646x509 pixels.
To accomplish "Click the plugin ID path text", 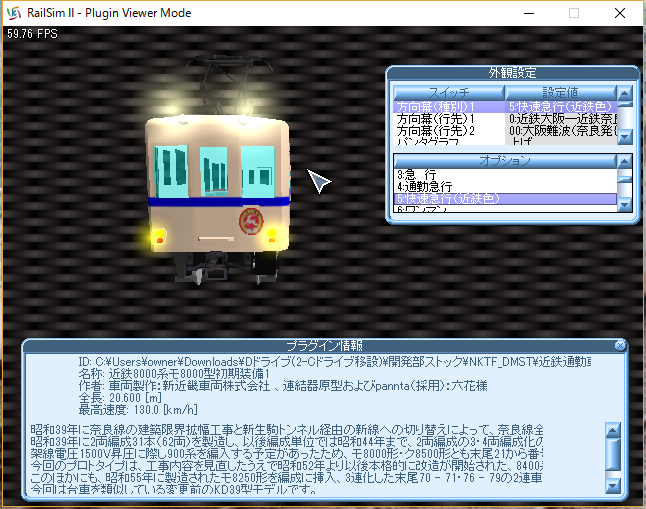I will pos(334,362).
